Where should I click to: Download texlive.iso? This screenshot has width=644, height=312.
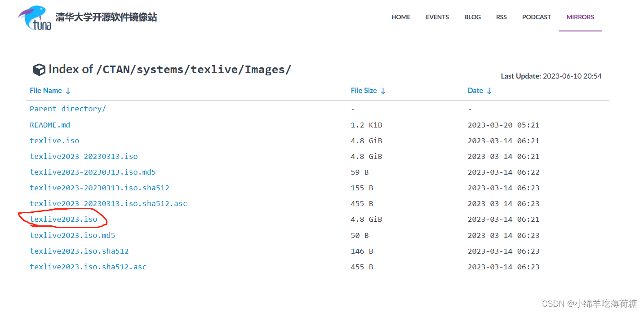tap(54, 141)
